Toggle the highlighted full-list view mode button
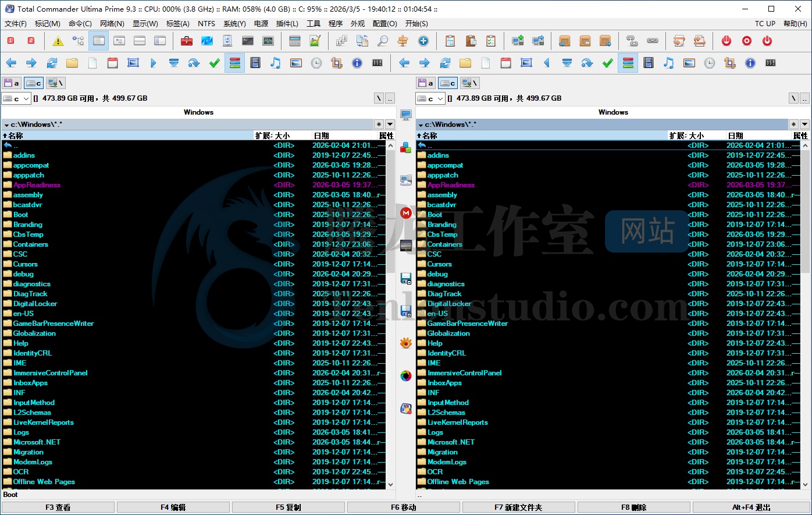The height and width of the screenshot is (515, 812). coord(98,41)
